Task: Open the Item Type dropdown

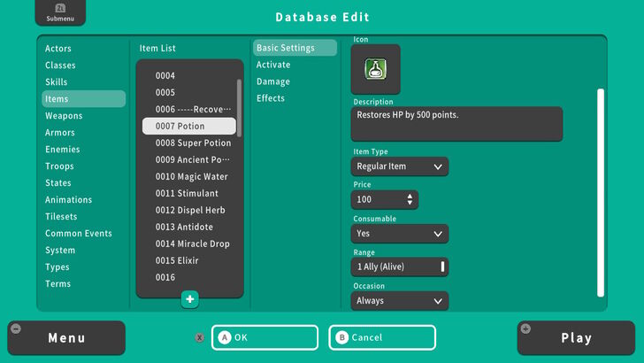Action: (x=400, y=166)
